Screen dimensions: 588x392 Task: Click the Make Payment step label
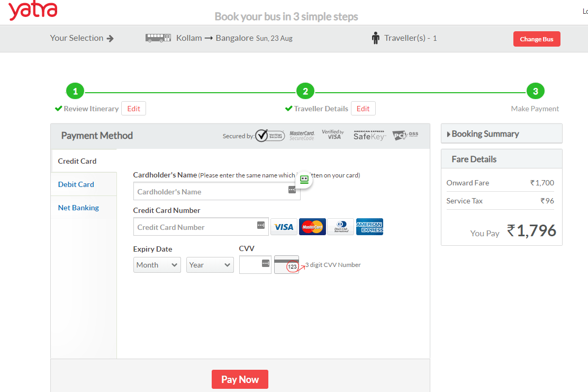click(535, 109)
